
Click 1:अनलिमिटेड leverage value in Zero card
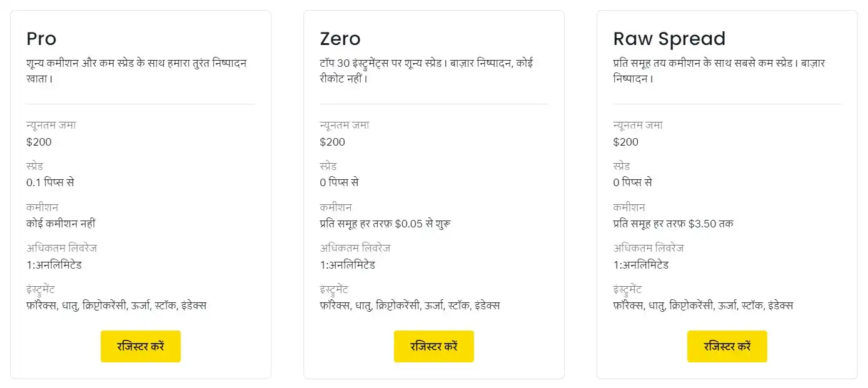point(347,264)
